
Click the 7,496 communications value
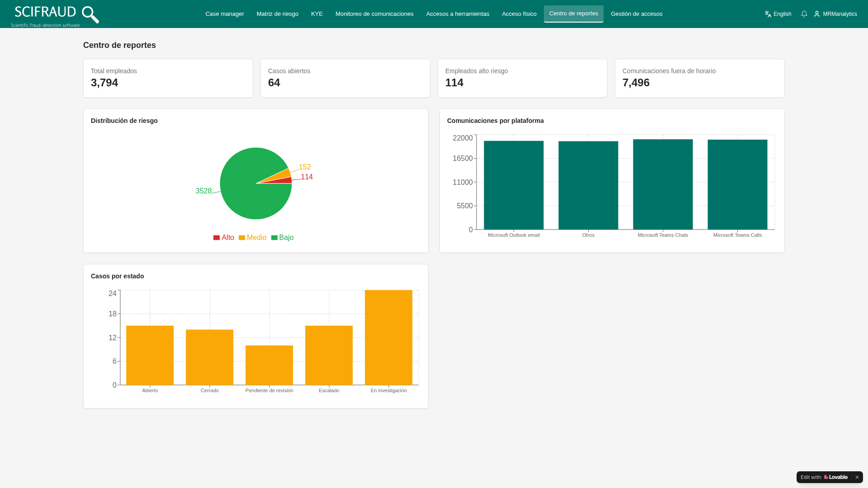pyautogui.click(x=636, y=83)
